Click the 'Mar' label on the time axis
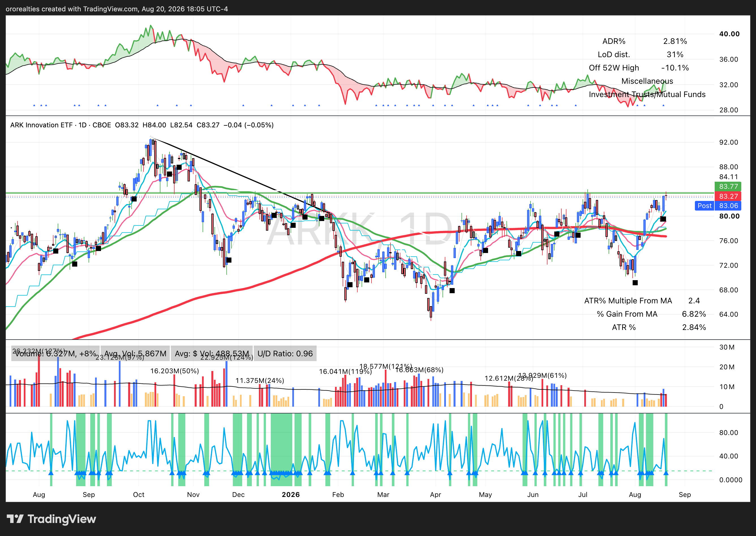The width and height of the screenshot is (756, 536). pos(383,495)
